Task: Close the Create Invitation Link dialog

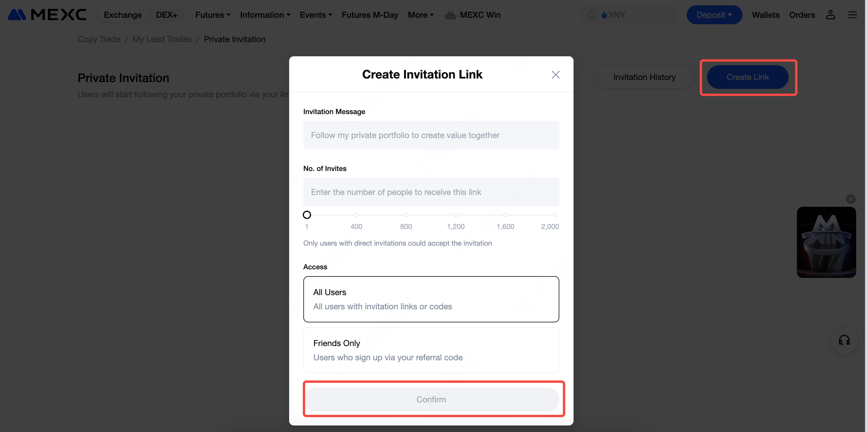Action: point(555,74)
